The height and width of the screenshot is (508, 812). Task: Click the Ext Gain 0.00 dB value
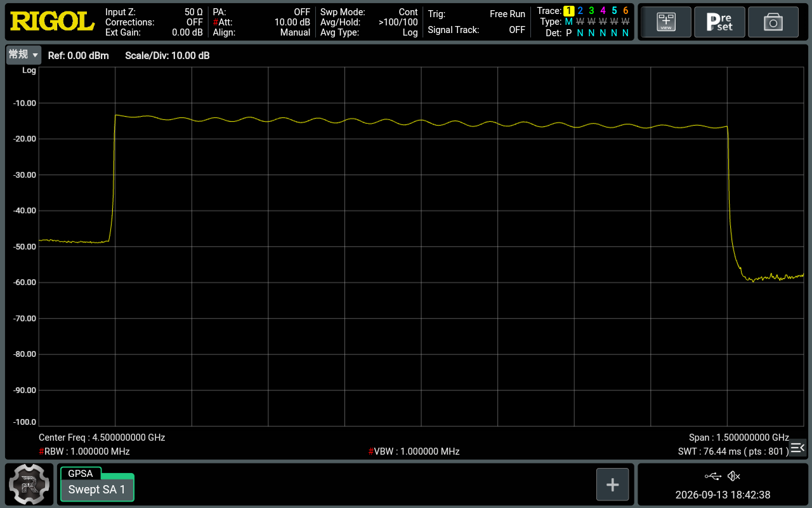click(154, 32)
